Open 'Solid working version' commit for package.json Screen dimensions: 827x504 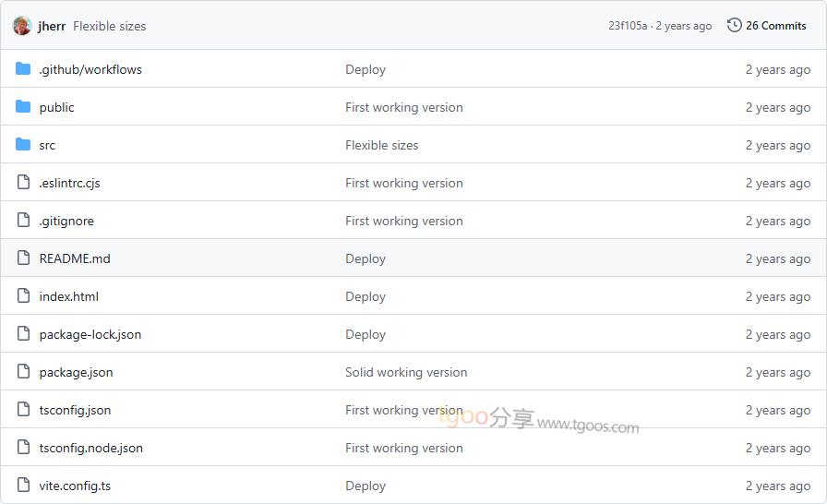(x=406, y=372)
